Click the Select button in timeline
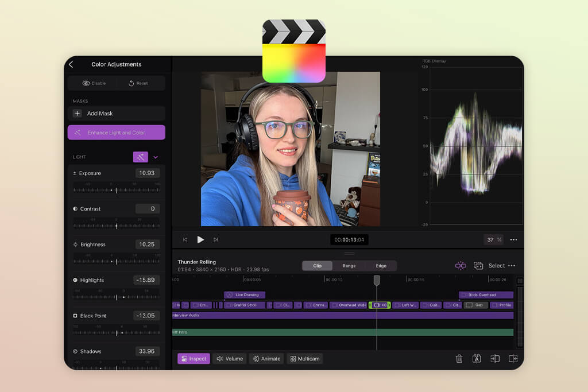This screenshot has width=588, height=392. 497,266
